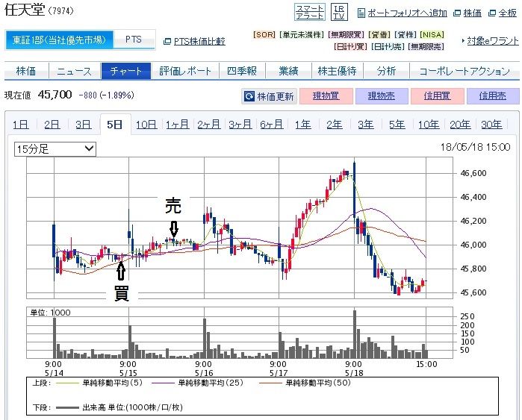The width and height of the screenshot is (522, 420).
Task: Click the 信用買 button
Action: (438, 96)
